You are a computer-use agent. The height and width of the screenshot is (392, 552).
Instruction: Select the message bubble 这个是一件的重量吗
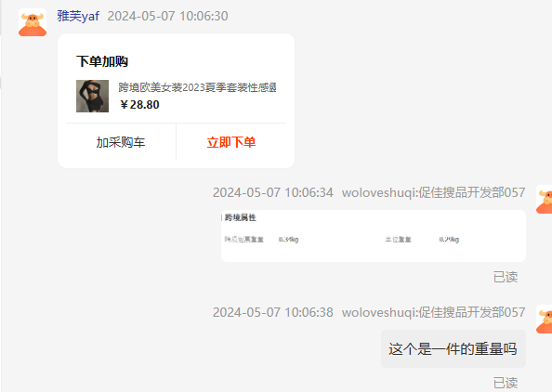click(453, 348)
